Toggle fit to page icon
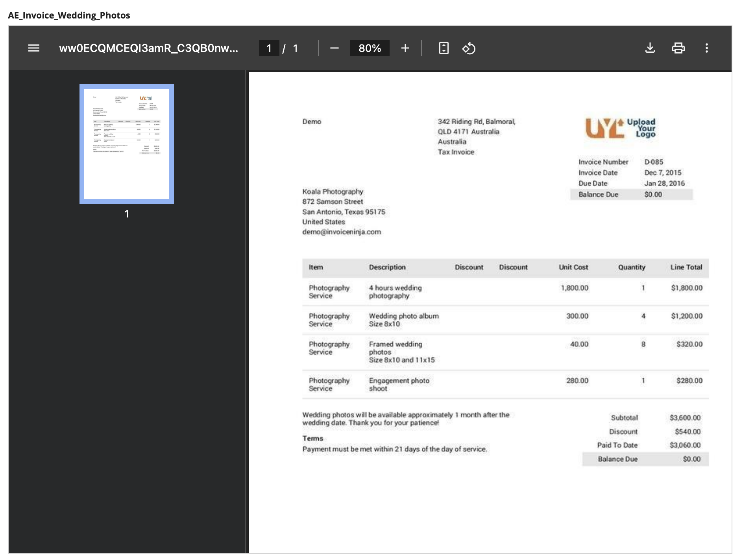Image resolution: width=743 pixels, height=560 pixels. click(444, 48)
